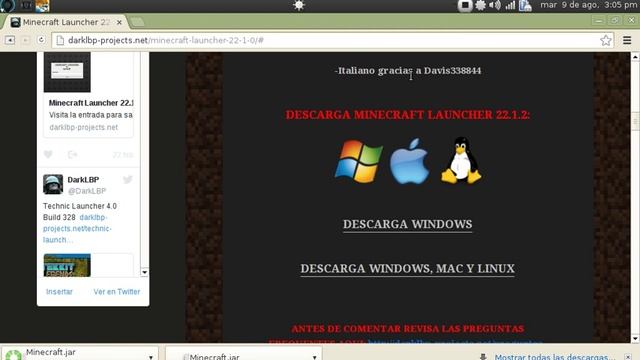Click the system volume speaker icon

pyautogui.click(x=495, y=5)
